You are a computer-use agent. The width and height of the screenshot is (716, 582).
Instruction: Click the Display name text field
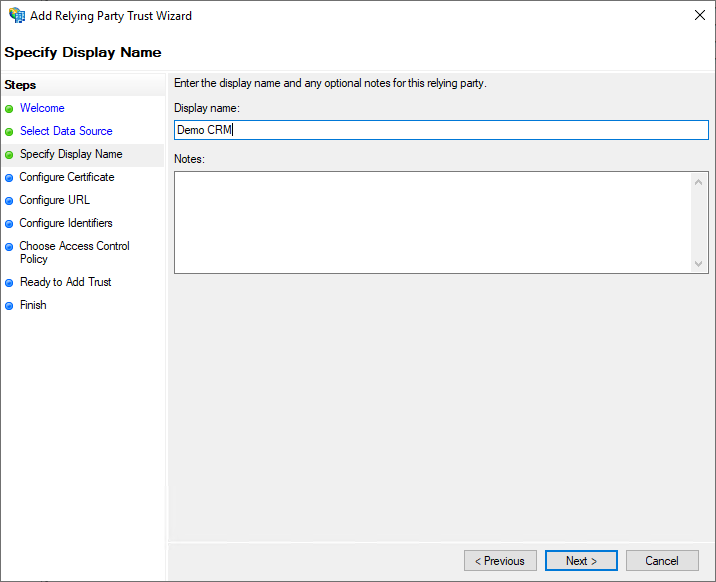(x=440, y=130)
